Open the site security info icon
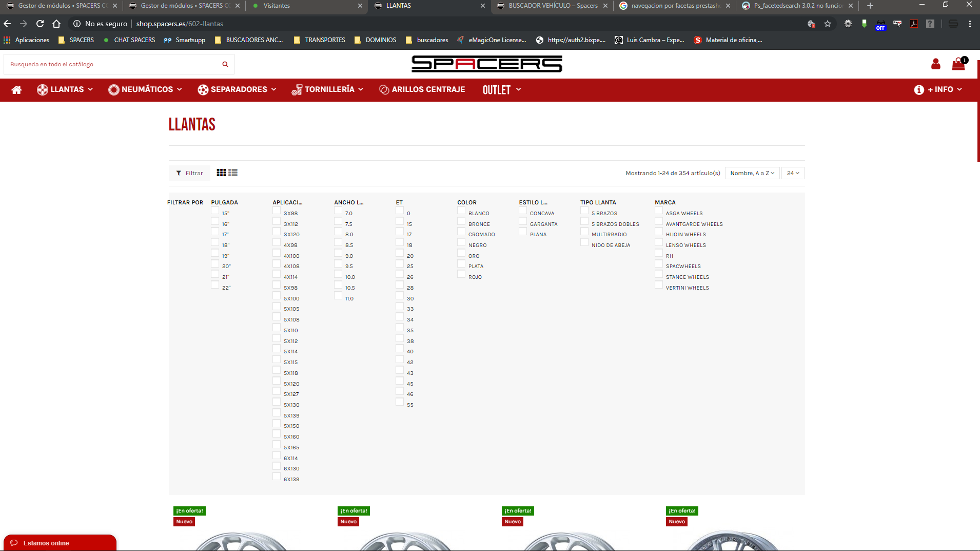Image resolution: width=980 pixels, height=551 pixels. pos(77,24)
